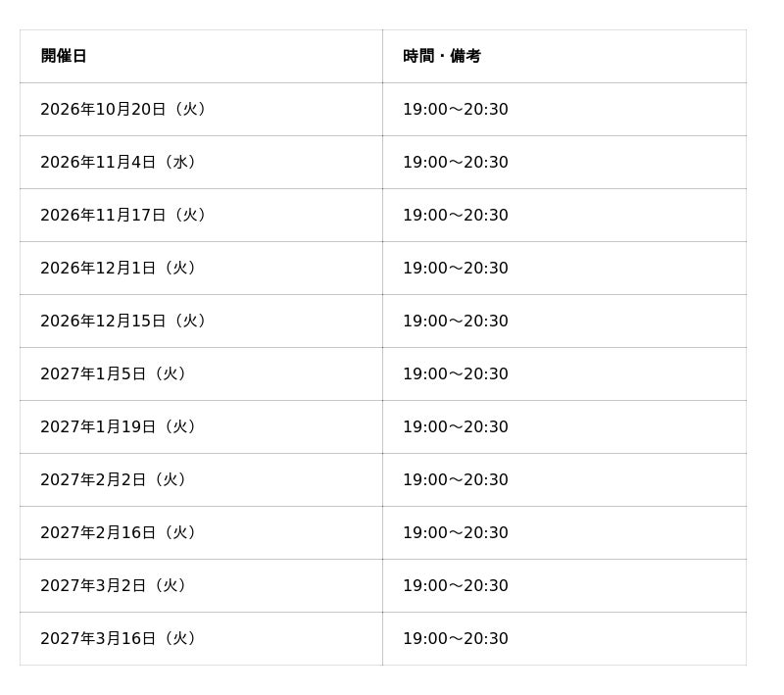This screenshot has height=695, width=784.
Task: Select the 2027年1月19日（火） date cell
Action: tap(201, 427)
